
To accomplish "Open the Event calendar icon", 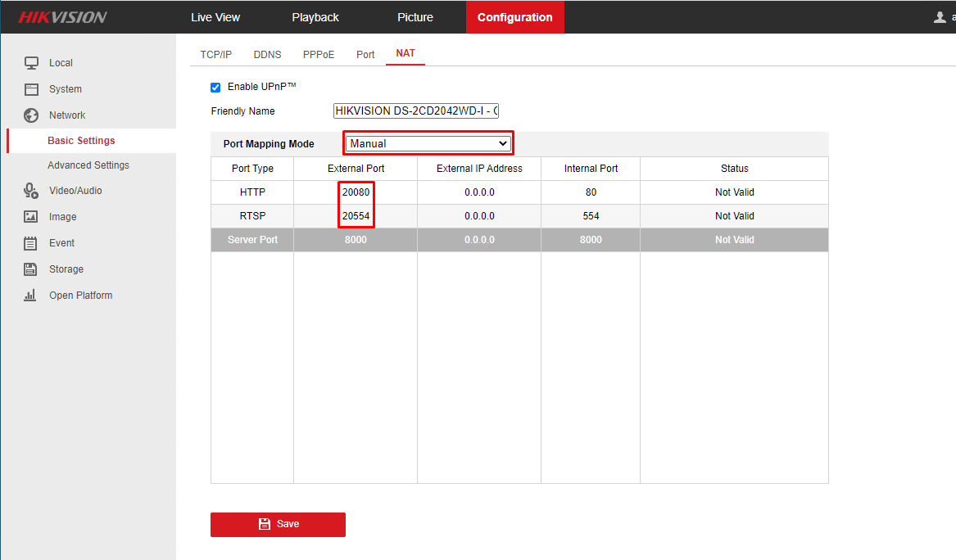I will [30, 242].
